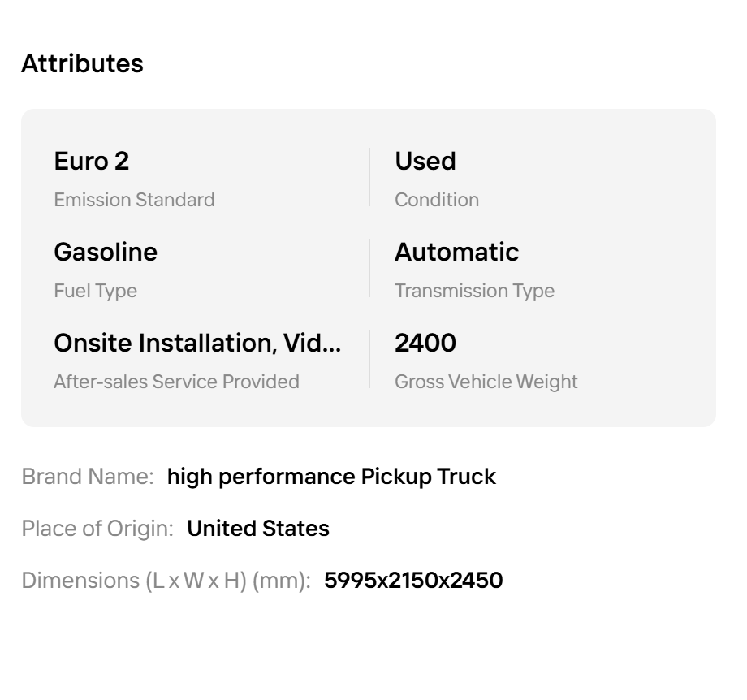Click the Emission Standard label

(134, 200)
